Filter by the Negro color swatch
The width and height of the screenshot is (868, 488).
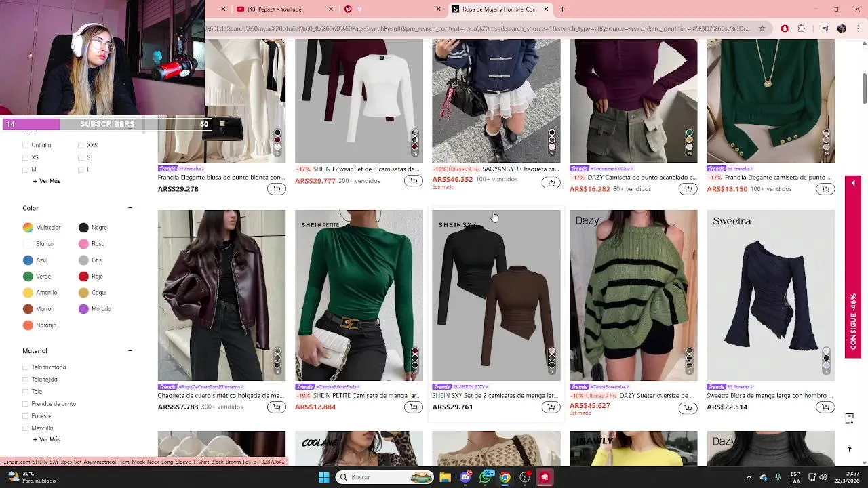83,228
